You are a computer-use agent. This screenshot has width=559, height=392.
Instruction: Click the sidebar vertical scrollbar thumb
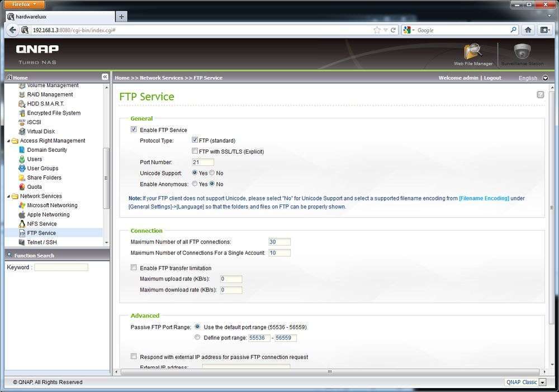point(106,178)
